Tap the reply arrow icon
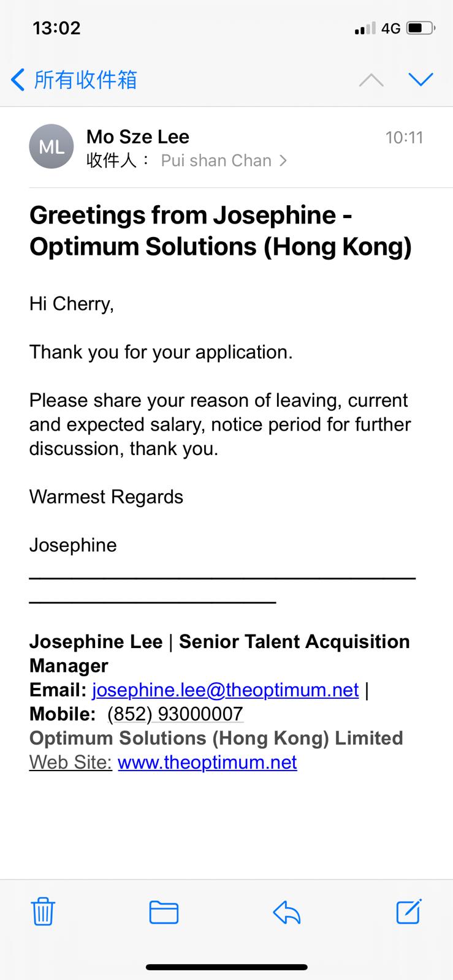This screenshot has height=980, width=453. (x=287, y=912)
